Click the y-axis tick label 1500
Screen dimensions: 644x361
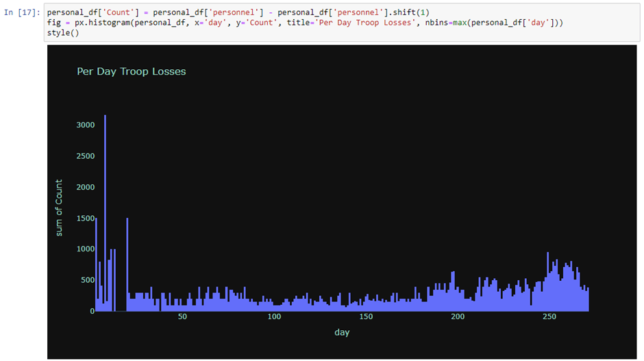click(x=86, y=218)
